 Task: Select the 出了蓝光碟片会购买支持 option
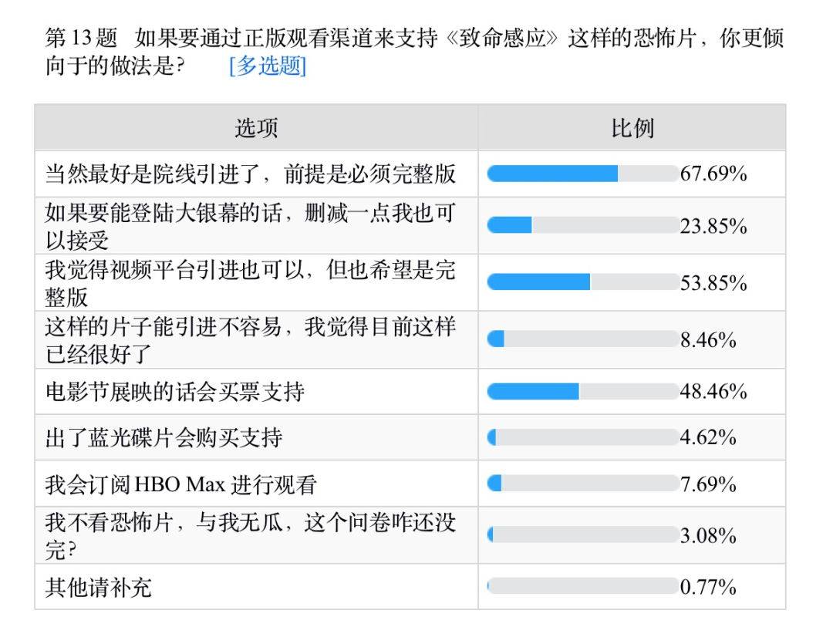pyautogui.click(x=164, y=438)
